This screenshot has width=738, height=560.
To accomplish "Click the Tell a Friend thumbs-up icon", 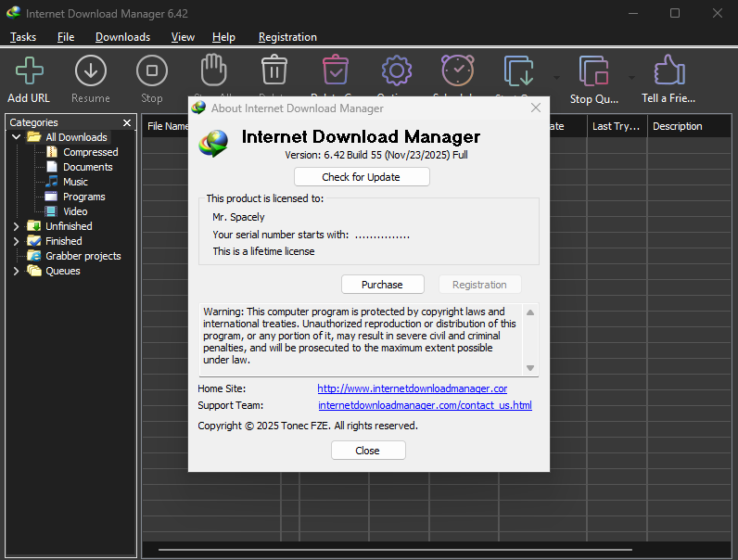I will (668, 71).
